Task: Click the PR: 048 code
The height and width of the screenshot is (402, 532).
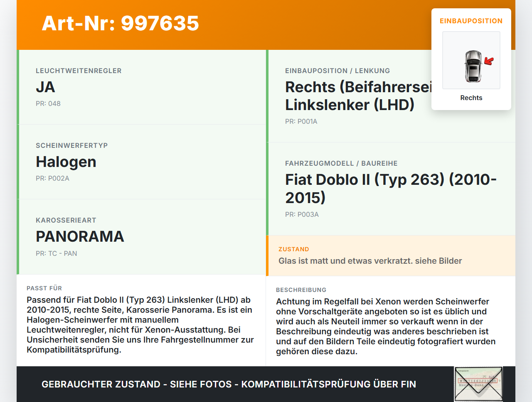Action: point(48,103)
